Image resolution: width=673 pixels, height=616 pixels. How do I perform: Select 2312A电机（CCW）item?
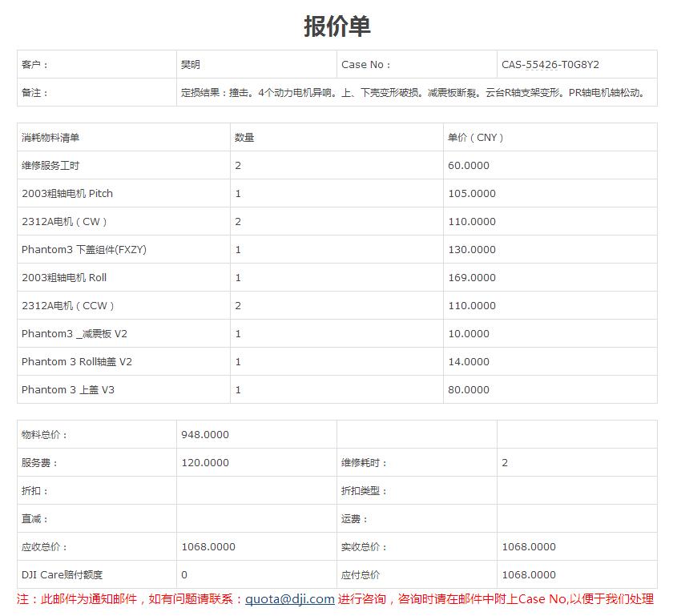tap(68, 306)
